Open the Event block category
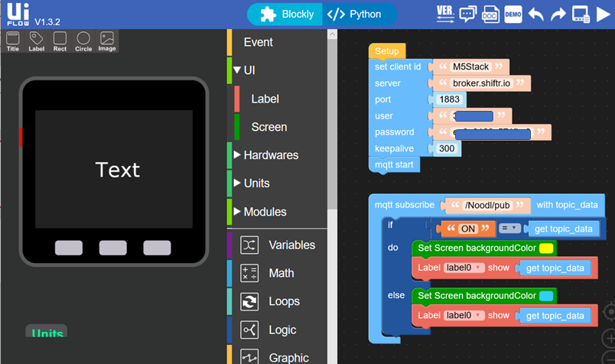 (x=258, y=42)
